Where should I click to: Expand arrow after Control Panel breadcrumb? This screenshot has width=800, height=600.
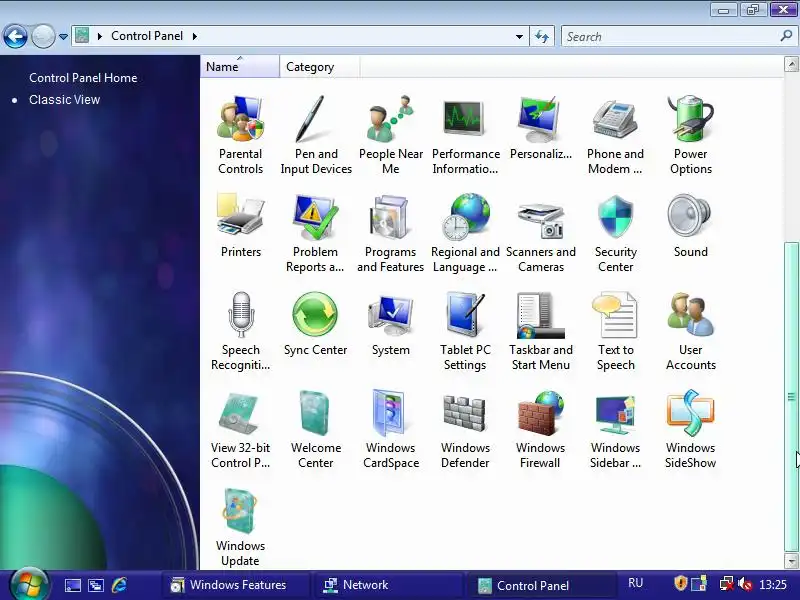pyautogui.click(x=194, y=36)
